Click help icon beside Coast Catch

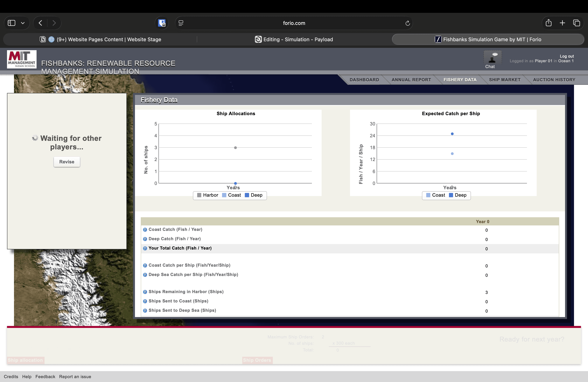click(145, 230)
